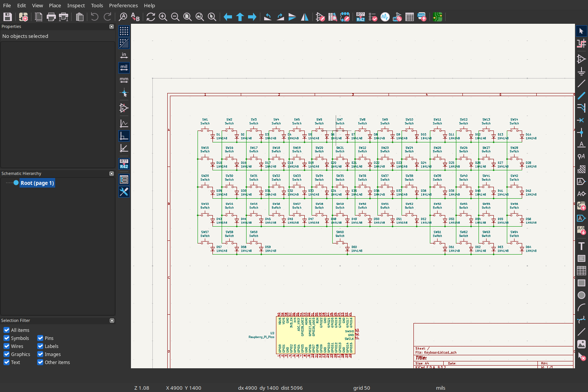
Task: Open grid settings from the grid 50 indicator
Action: coord(361,388)
